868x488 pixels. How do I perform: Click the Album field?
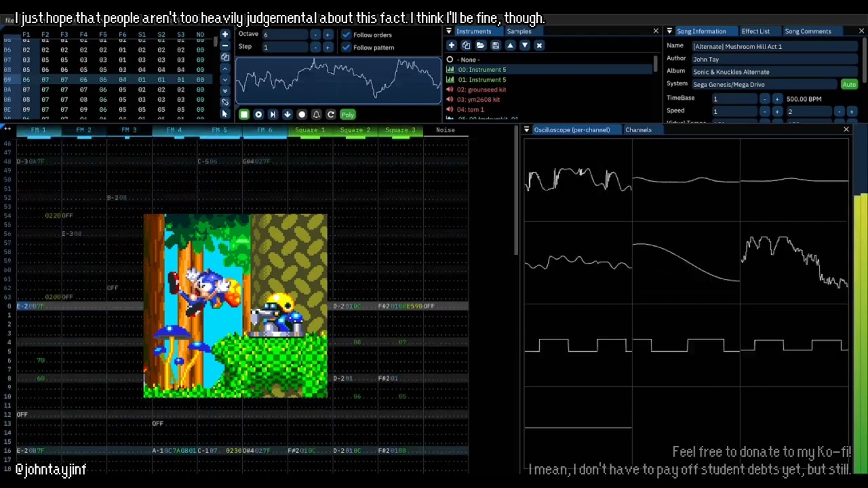point(774,72)
